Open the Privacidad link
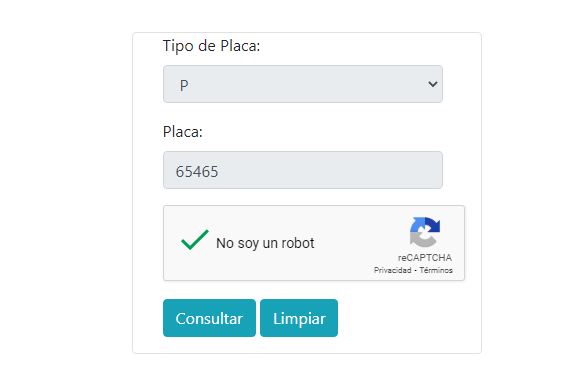 point(392,270)
